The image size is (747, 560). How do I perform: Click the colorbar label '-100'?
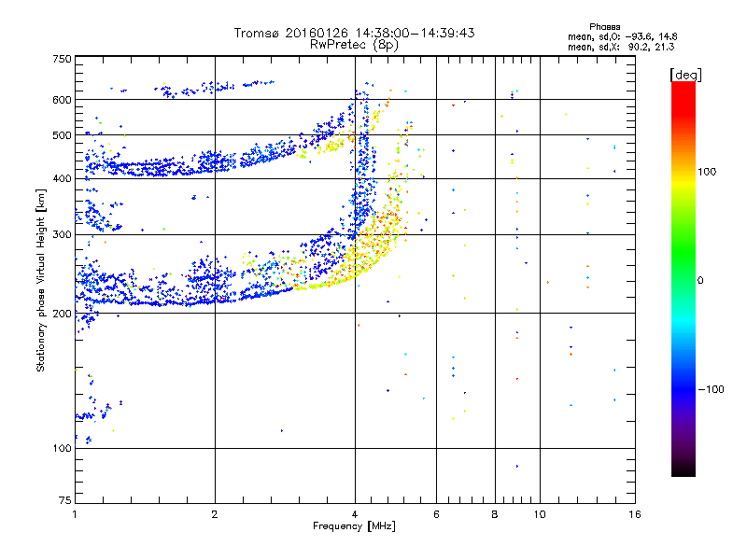tap(711, 389)
